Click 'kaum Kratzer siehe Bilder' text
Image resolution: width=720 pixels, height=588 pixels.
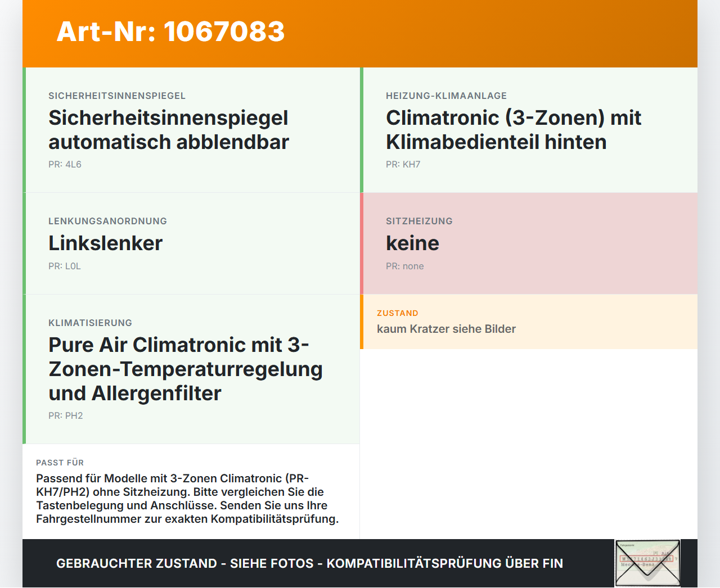(x=446, y=329)
